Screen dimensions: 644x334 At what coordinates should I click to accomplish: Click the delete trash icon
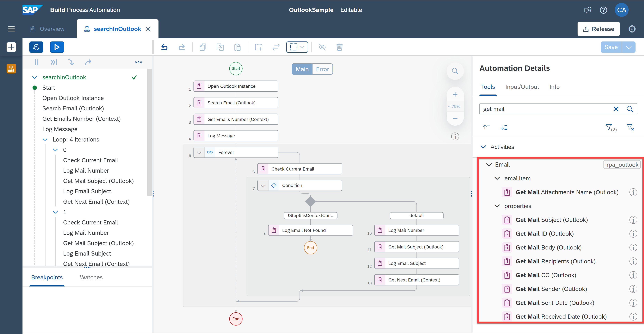[339, 47]
